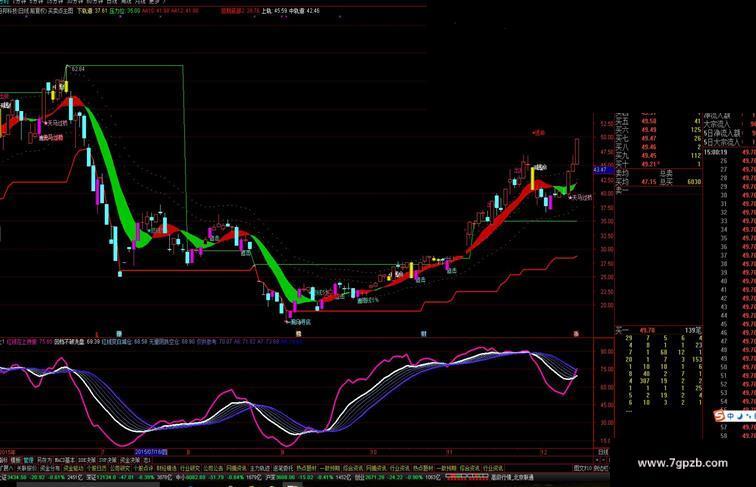
Task: Expand the 扩展 panel toggle
Action: 7,468
